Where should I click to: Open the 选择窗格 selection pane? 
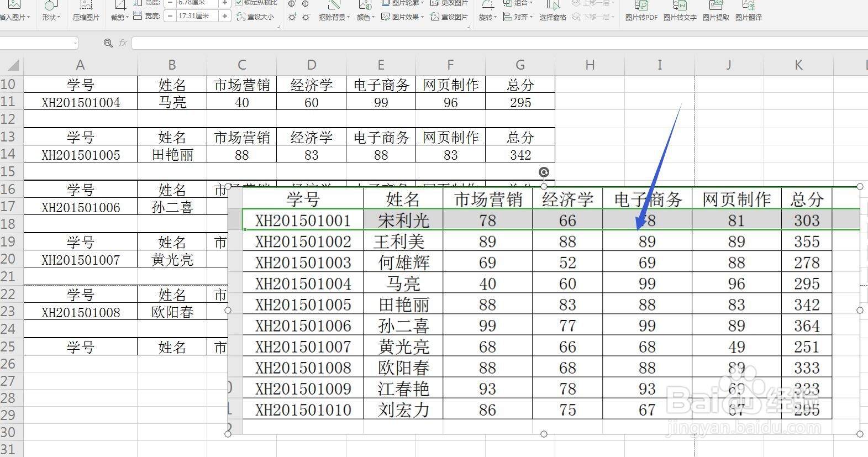click(553, 11)
